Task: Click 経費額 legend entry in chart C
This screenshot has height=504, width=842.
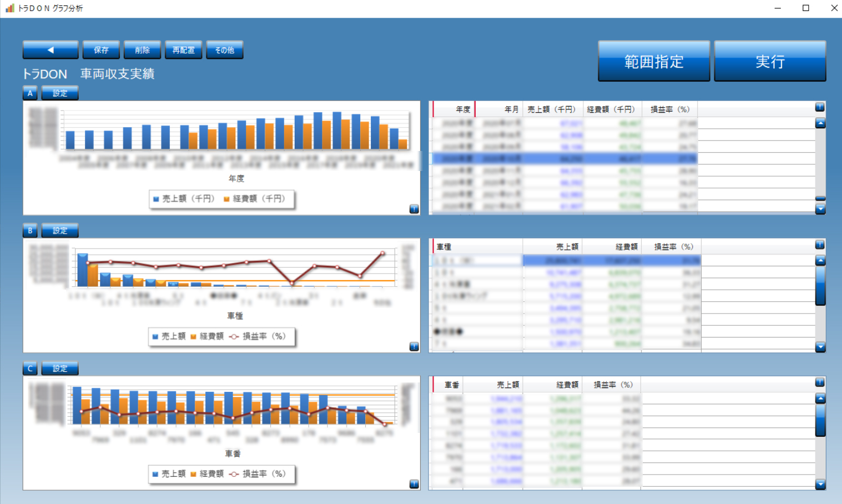Action: click(207, 474)
